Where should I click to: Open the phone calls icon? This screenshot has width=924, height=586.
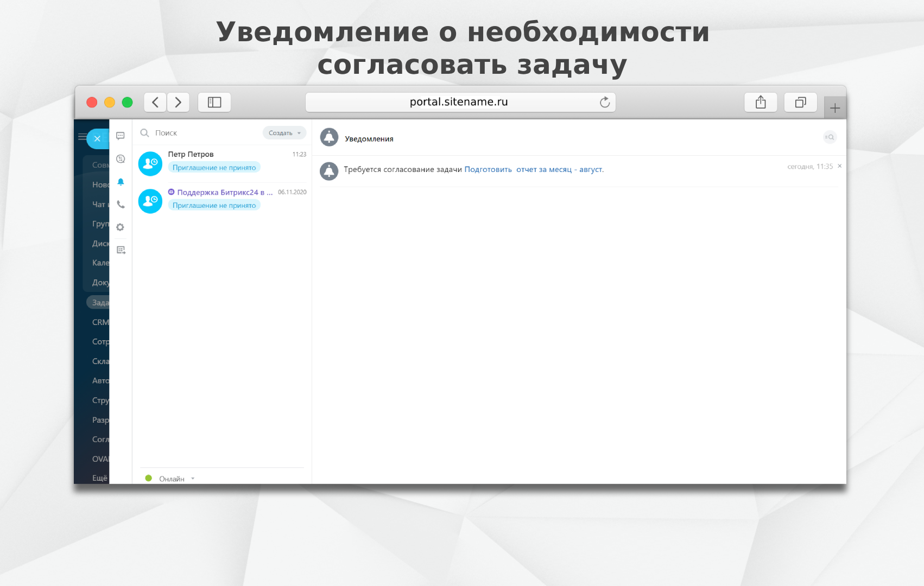(121, 205)
